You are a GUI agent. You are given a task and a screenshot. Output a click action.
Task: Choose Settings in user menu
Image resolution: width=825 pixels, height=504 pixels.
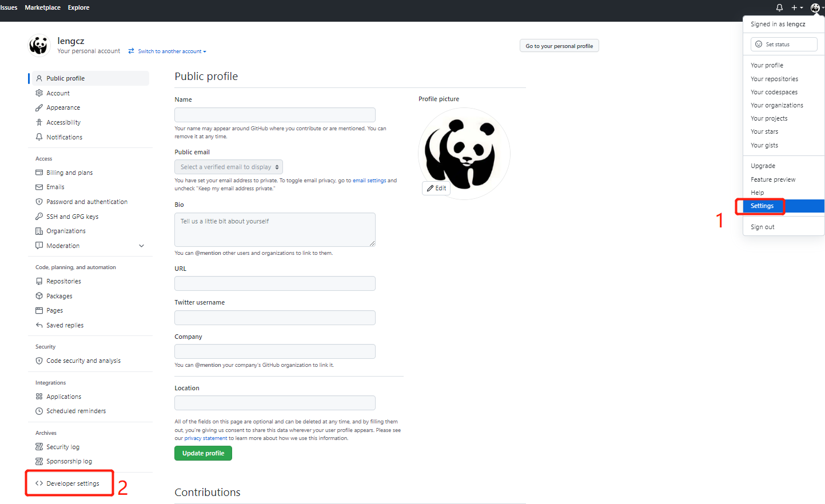[784, 206]
